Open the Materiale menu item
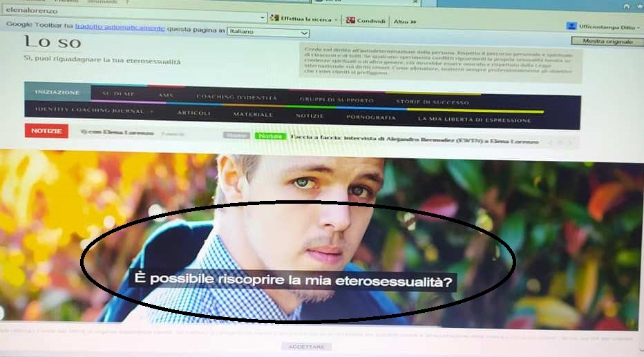The image size is (644, 357). (253, 115)
